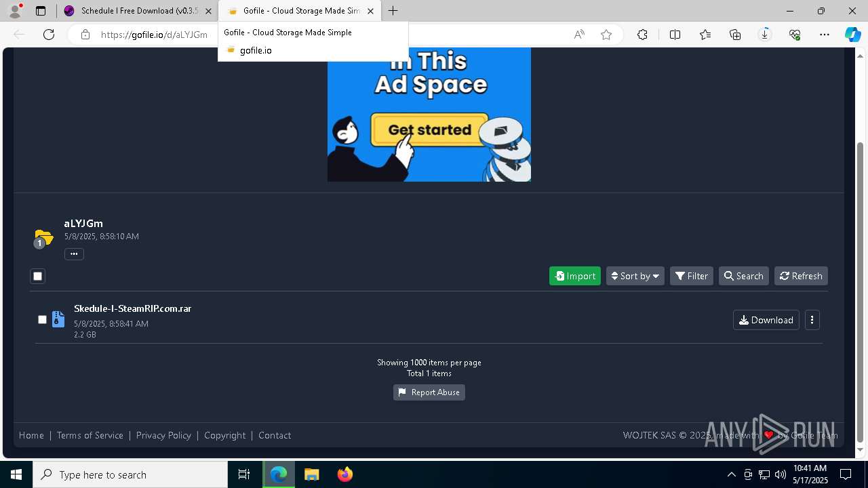Open the tab actions menu icon

coord(41,11)
